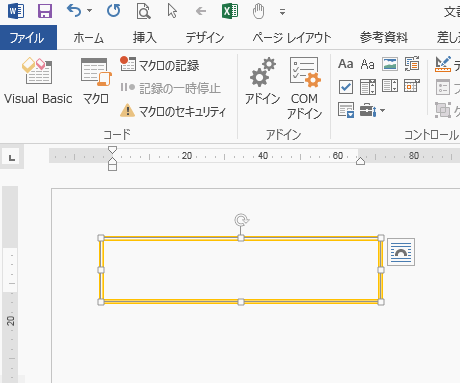
Task: Click bottom-center handle of text box
Action: tap(241, 302)
